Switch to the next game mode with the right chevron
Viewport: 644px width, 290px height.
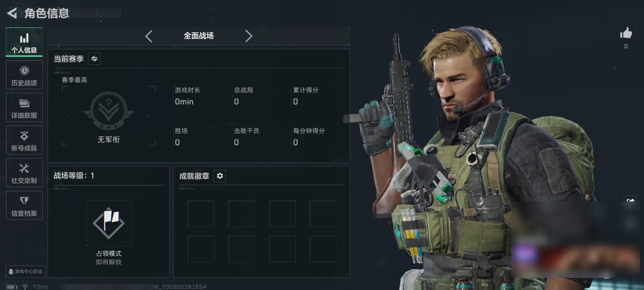tap(249, 36)
